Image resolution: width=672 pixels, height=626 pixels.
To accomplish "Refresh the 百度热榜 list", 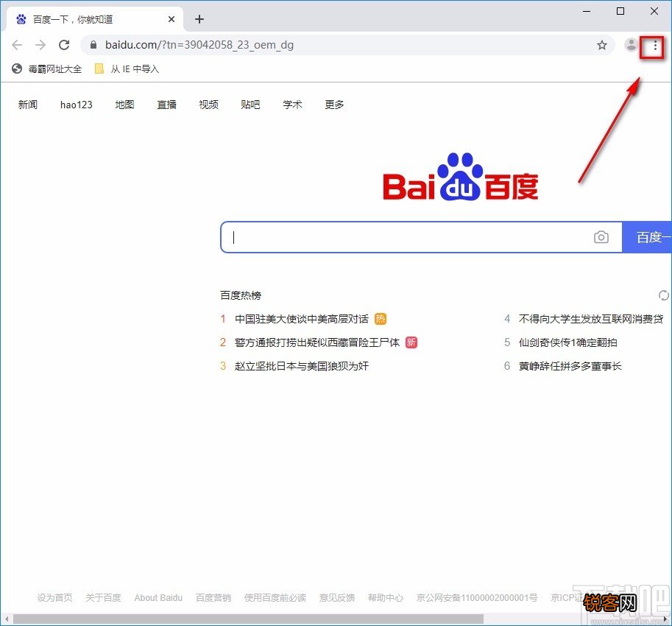I will coord(663,295).
